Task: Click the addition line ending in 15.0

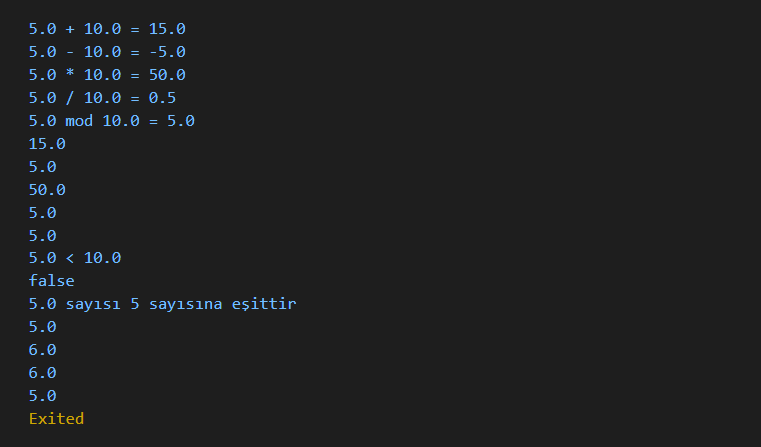Action: coord(107,29)
